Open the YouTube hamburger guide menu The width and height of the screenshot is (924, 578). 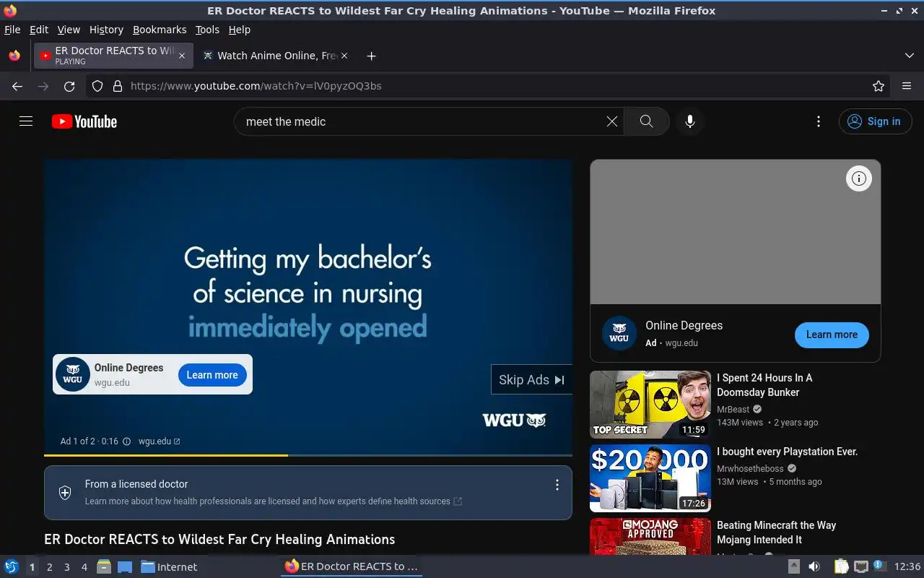pyautogui.click(x=26, y=121)
